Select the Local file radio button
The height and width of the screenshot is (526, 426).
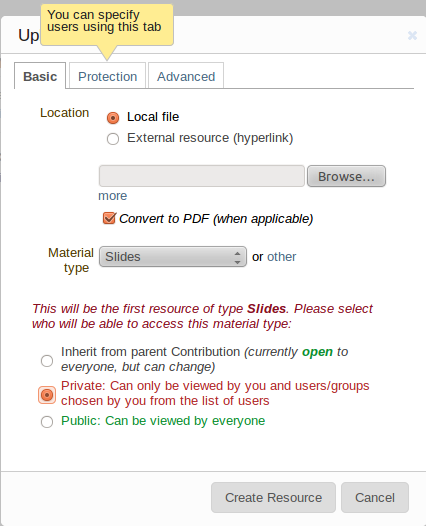point(113,118)
